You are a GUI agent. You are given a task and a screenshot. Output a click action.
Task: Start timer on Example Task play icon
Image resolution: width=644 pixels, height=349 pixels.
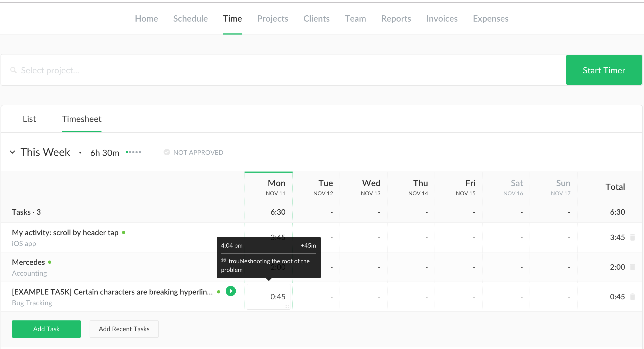click(x=231, y=291)
